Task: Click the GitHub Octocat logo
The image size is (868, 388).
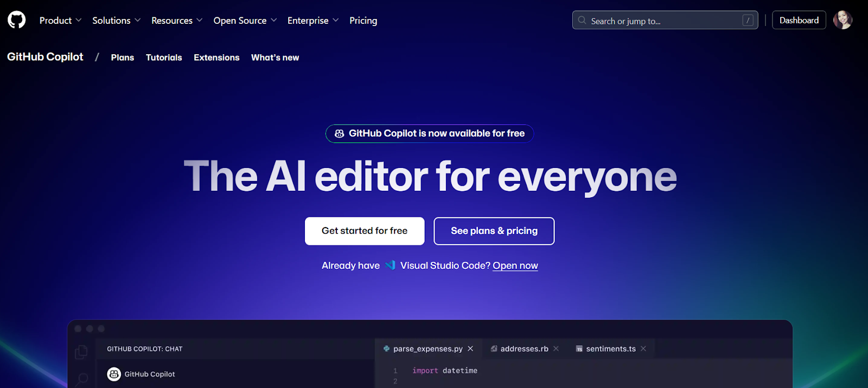Action: point(17,20)
